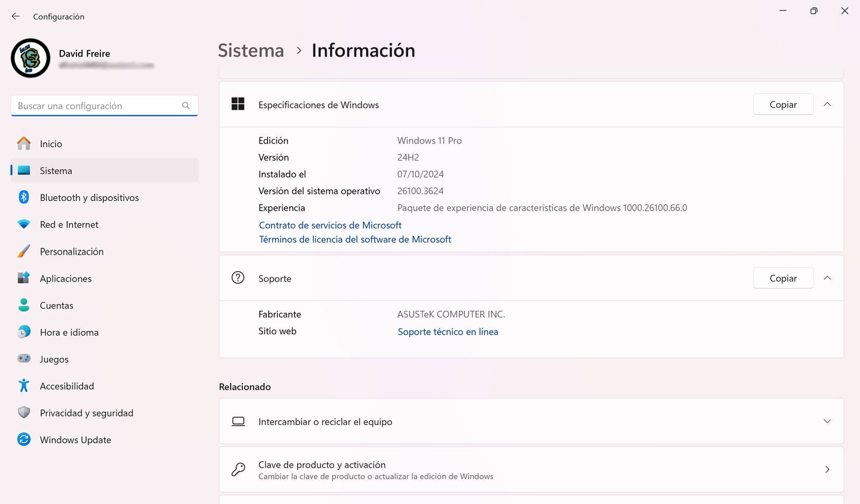Collapse the Soporte section
Screen dimensions: 860x504
coord(827,278)
